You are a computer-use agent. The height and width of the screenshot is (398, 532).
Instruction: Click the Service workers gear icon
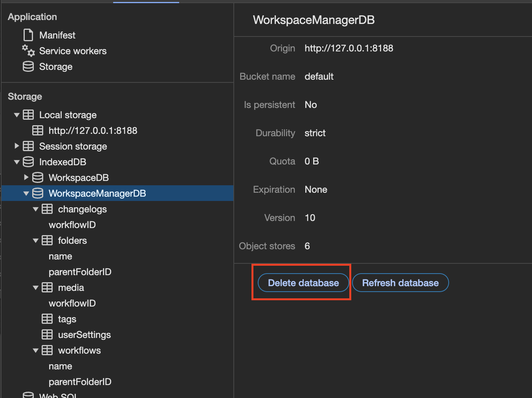point(28,51)
